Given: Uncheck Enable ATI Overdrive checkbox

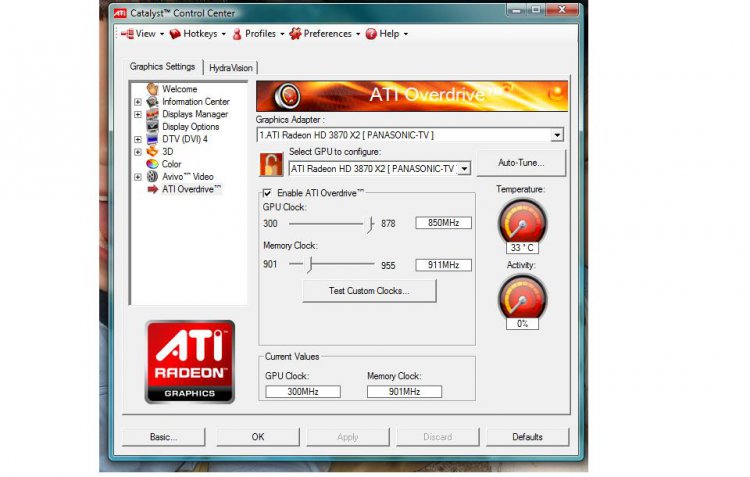Looking at the screenshot, I should tap(267, 193).
